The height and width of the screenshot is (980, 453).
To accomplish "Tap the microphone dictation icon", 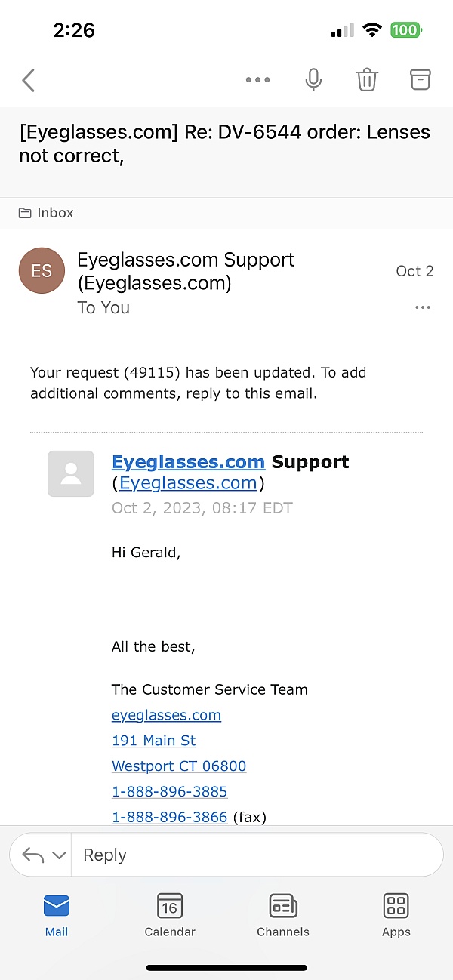I will point(313,80).
